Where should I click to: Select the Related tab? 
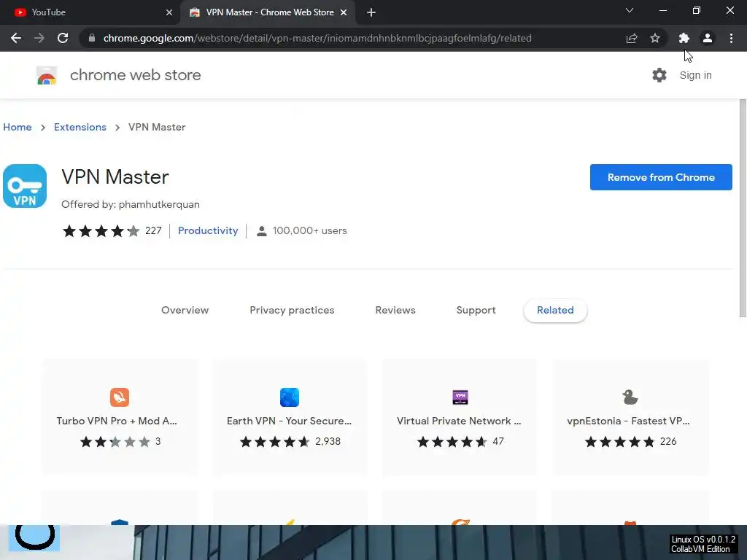point(555,310)
